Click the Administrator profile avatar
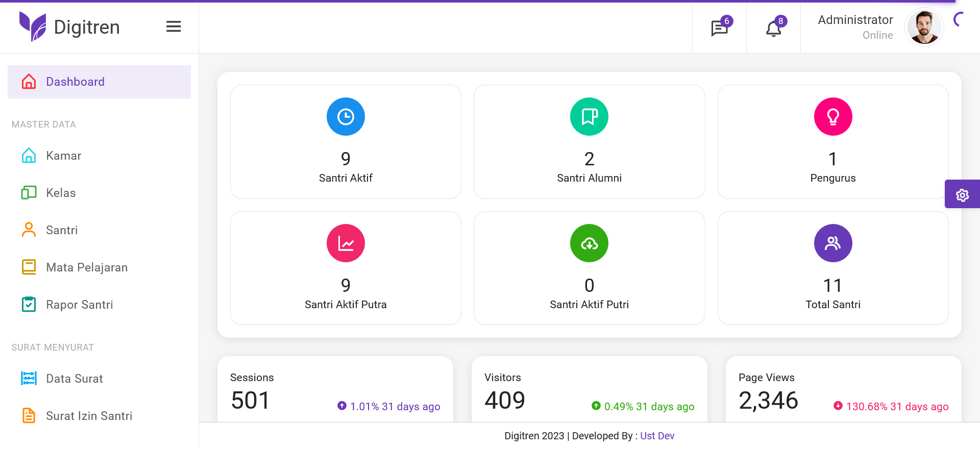980x449 pixels. tap(924, 27)
